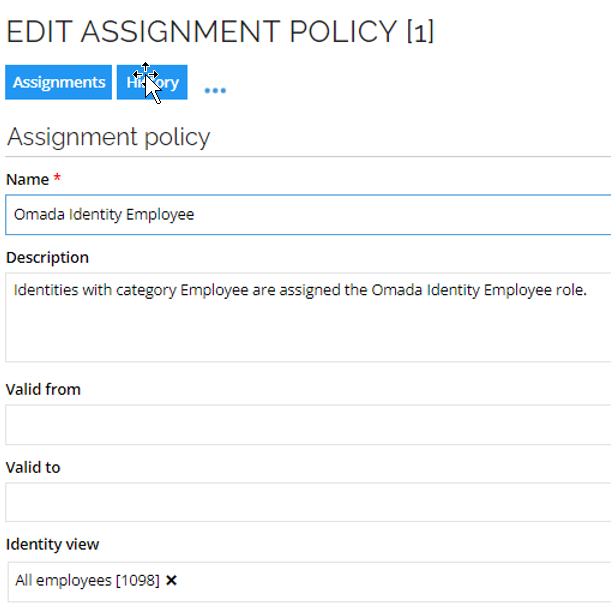Click the Description label
The image size is (611, 615).
pos(47,258)
